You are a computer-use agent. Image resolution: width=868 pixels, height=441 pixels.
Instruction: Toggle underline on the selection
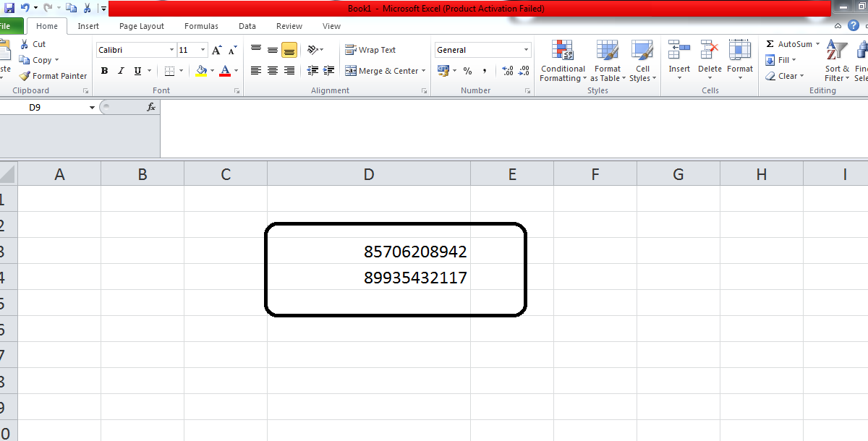(136, 70)
